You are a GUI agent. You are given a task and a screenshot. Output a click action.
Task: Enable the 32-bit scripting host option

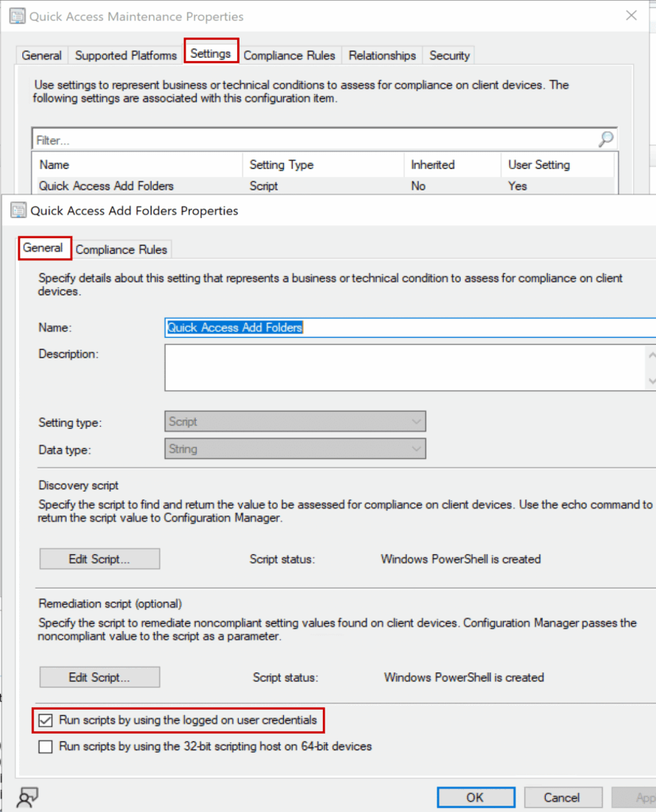coord(45,746)
